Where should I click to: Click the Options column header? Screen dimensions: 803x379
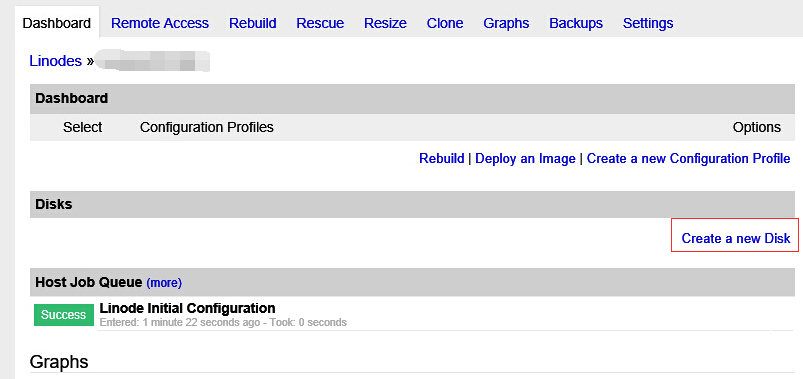[756, 127]
